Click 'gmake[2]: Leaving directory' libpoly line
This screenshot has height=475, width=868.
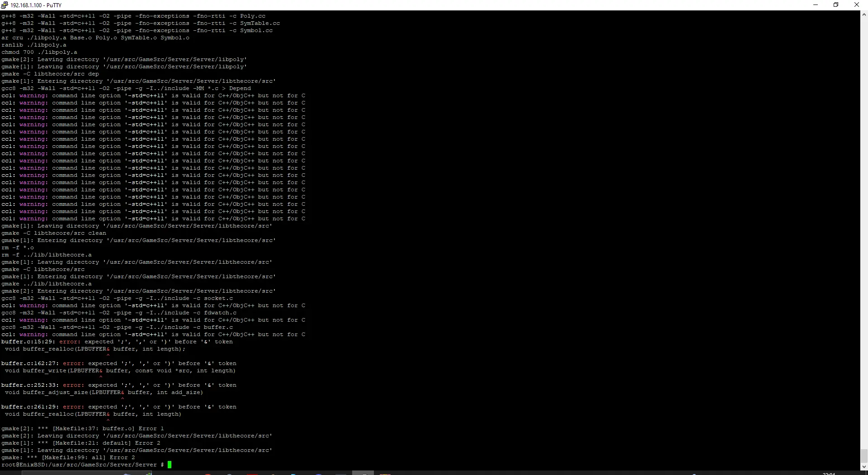click(124, 59)
